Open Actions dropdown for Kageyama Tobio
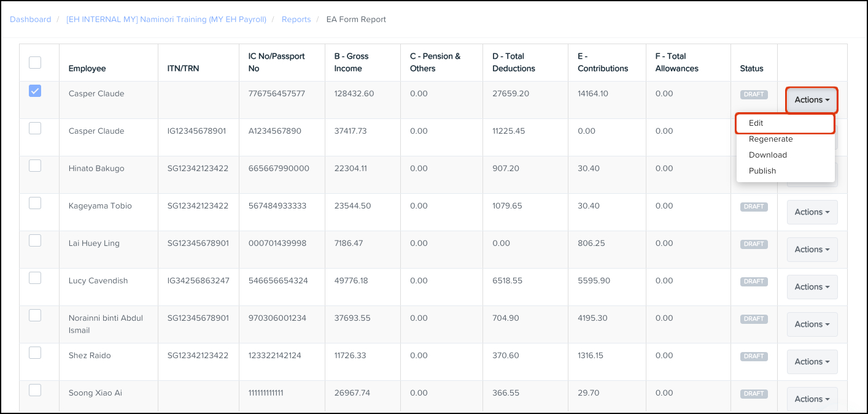The width and height of the screenshot is (868, 414). (812, 212)
